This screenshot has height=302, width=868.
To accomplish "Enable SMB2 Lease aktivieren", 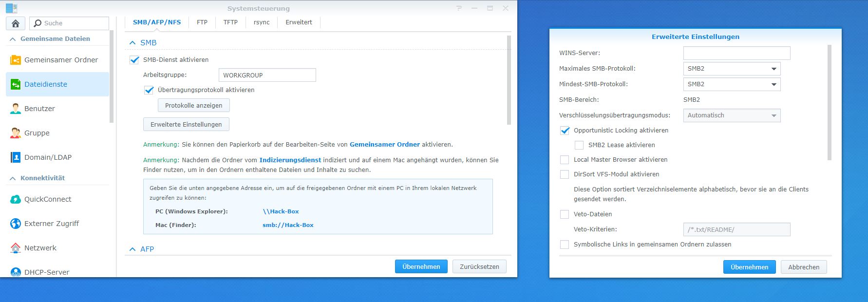I will [579, 145].
